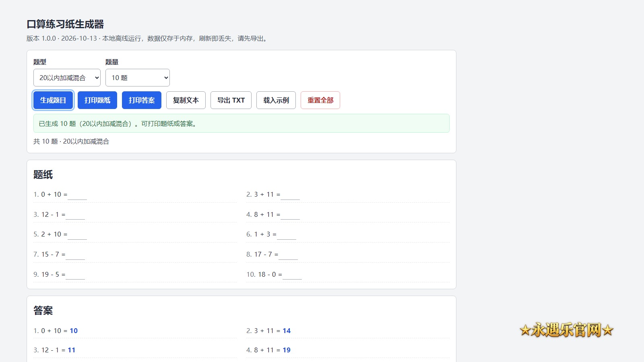The width and height of the screenshot is (644, 362).
Task: Click question 8 '17 - 7 ='
Action: pos(348,255)
